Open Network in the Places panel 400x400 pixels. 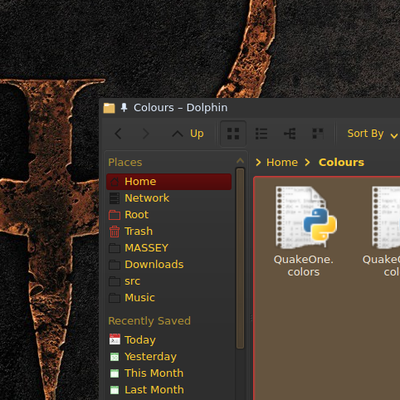click(x=169, y=198)
